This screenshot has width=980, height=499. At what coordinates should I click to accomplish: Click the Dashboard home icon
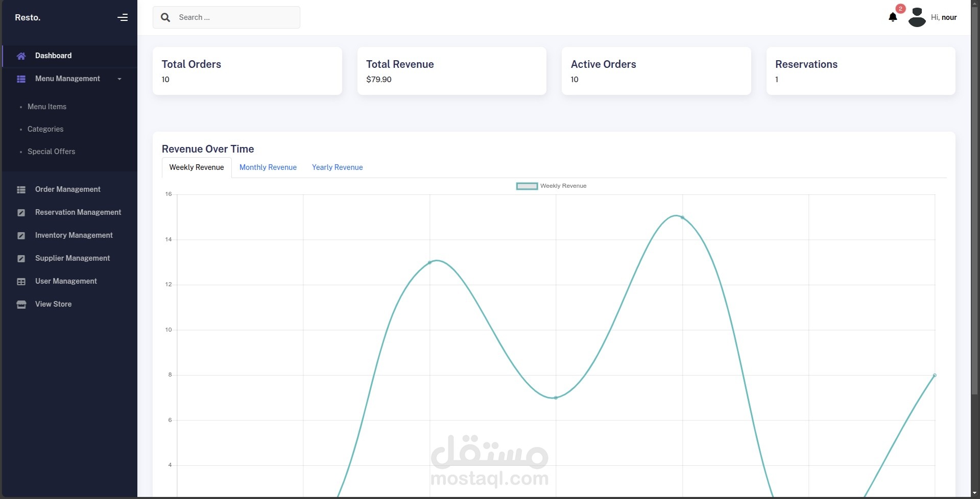21,56
